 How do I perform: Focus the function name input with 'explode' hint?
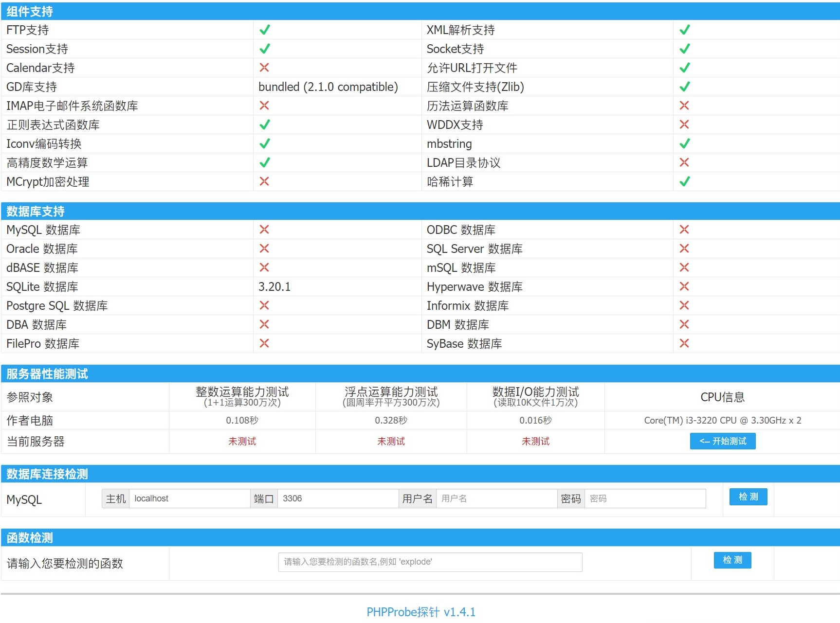pos(430,562)
